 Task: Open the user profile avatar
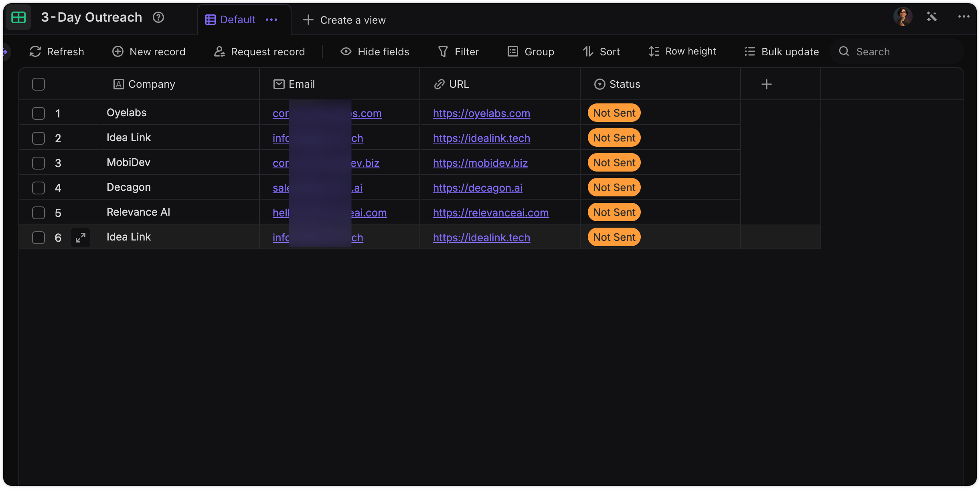click(x=903, y=17)
